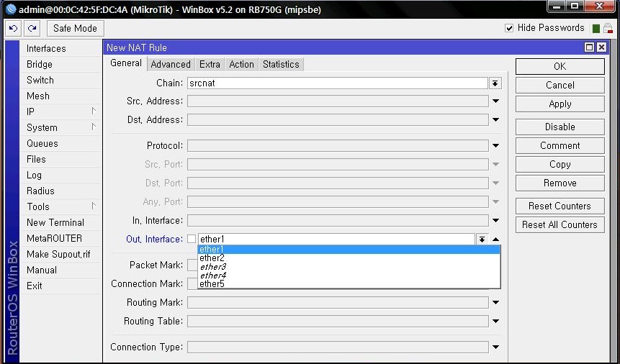This screenshot has width=620, height=364.
Task: Open the Radius menu item
Action: click(x=61, y=191)
